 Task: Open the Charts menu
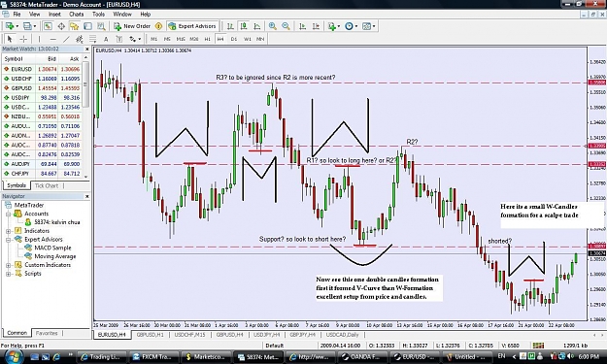77,15
